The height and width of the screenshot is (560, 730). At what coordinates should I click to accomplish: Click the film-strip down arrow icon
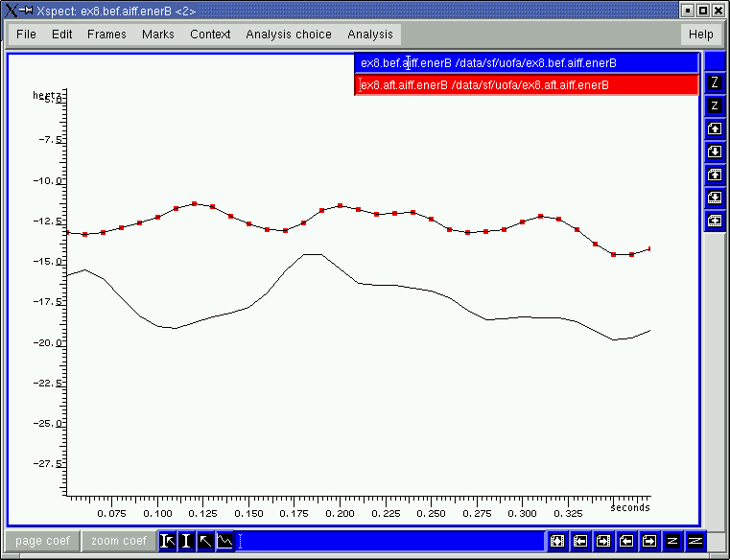(715, 198)
